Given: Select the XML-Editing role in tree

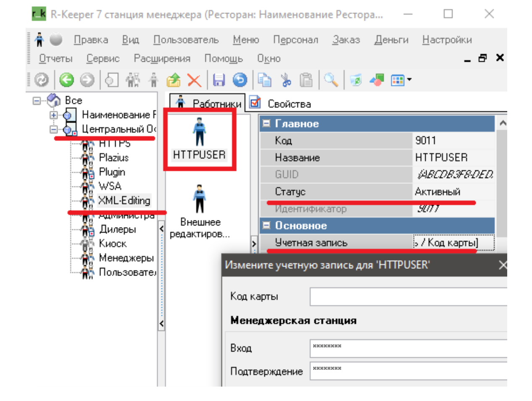Looking at the screenshot, I should [x=124, y=200].
